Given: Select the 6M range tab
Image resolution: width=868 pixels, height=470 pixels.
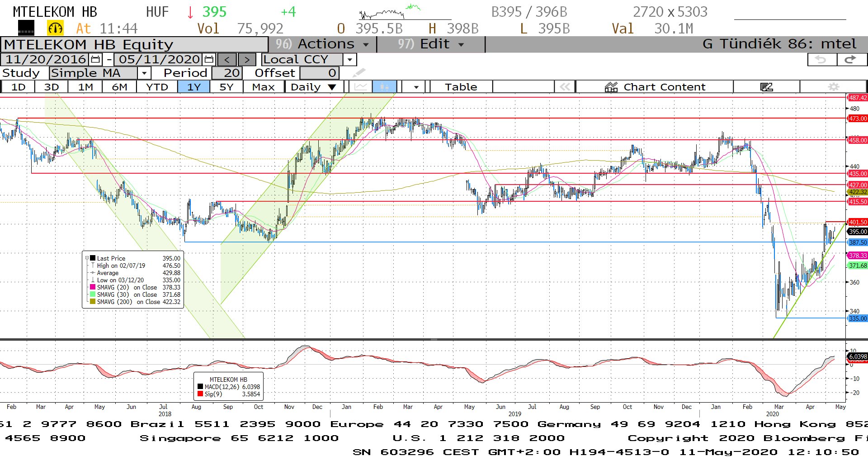Looking at the screenshot, I should (x=119, y=86).
